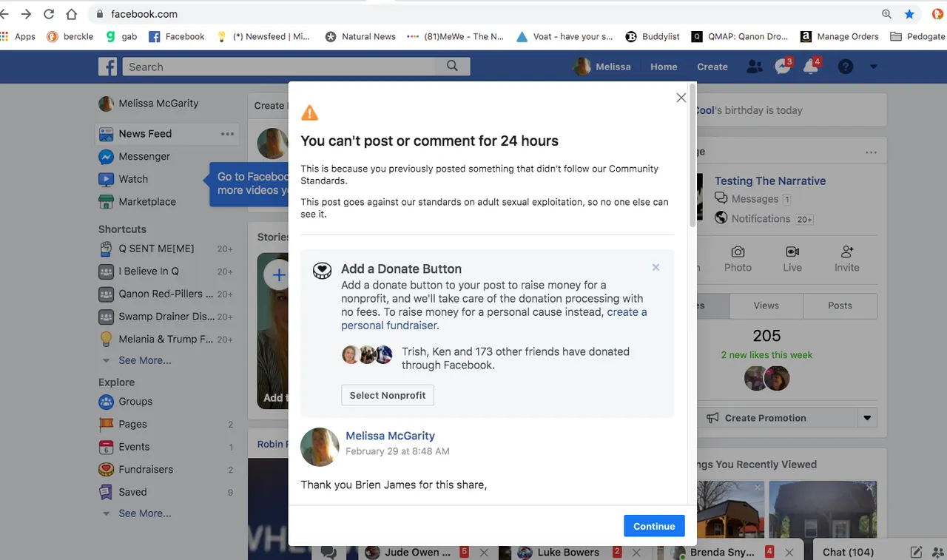Image resolution: width=947 pixels, height=560 pixels.
Task: Open Qanon Red-Pillers group shortcut
Action: click(x=166, y=294)
